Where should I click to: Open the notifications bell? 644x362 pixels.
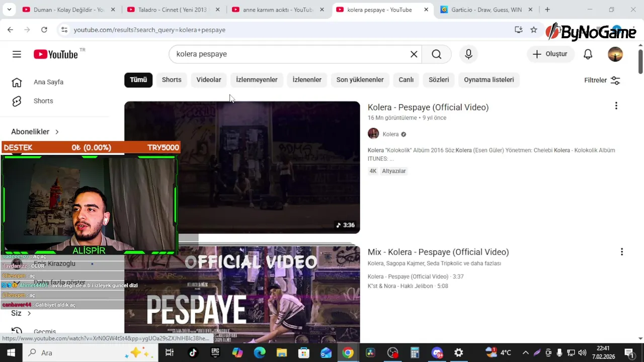(x=588, y=54)
